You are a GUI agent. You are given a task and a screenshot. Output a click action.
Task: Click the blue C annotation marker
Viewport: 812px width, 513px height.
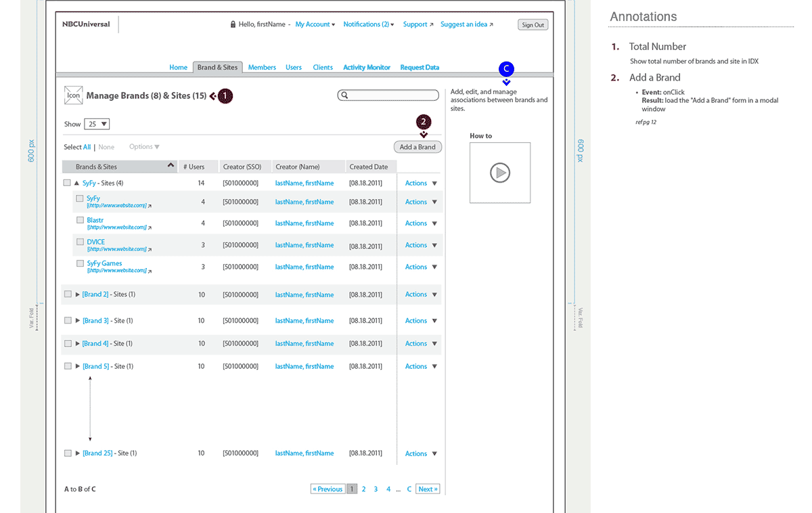pyautogui.click(x=506, y=68)
